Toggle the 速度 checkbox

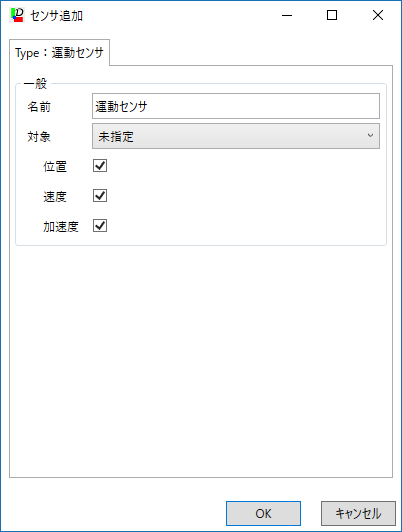(100, 196)
